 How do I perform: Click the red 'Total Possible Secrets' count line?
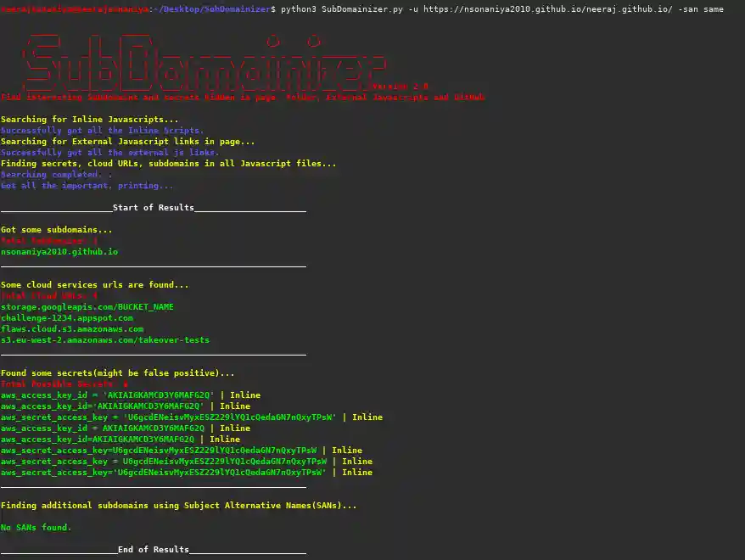click(64, 384)
